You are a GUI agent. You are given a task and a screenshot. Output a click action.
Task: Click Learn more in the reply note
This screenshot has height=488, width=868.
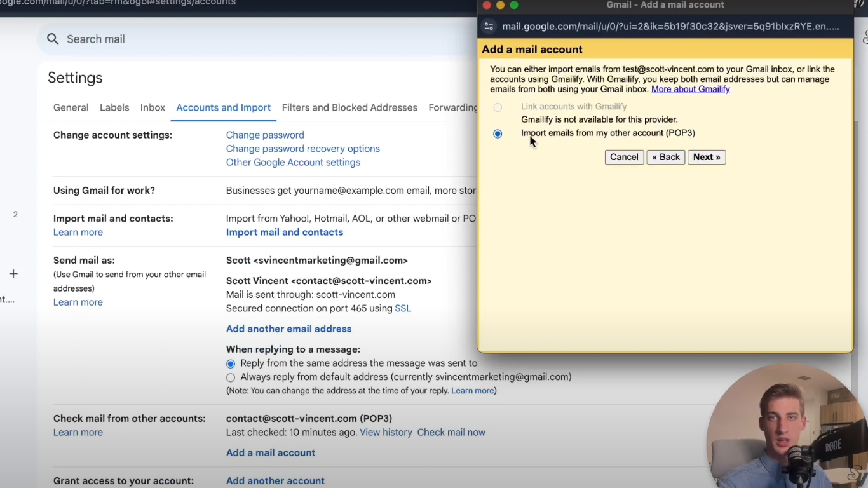(x=472, y=391)
